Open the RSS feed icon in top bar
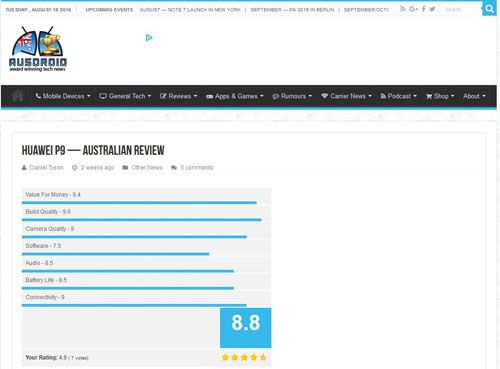This screenshot has width=500, height=369. 403,9
